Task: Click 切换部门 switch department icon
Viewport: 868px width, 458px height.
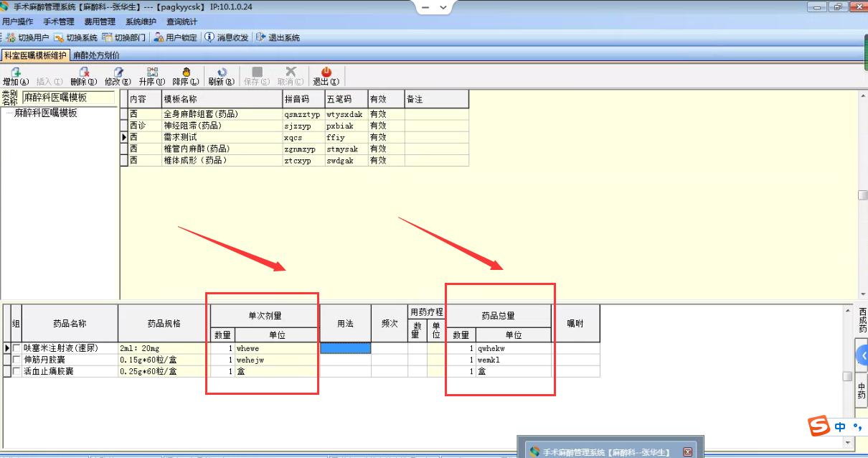Action: click(107, 37)
